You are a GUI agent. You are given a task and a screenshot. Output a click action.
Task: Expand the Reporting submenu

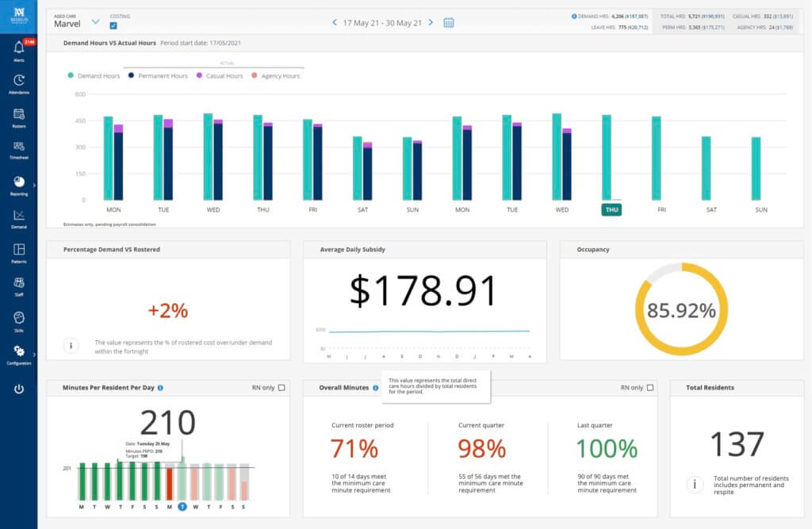pyautogui.click(x=33, y=184)
